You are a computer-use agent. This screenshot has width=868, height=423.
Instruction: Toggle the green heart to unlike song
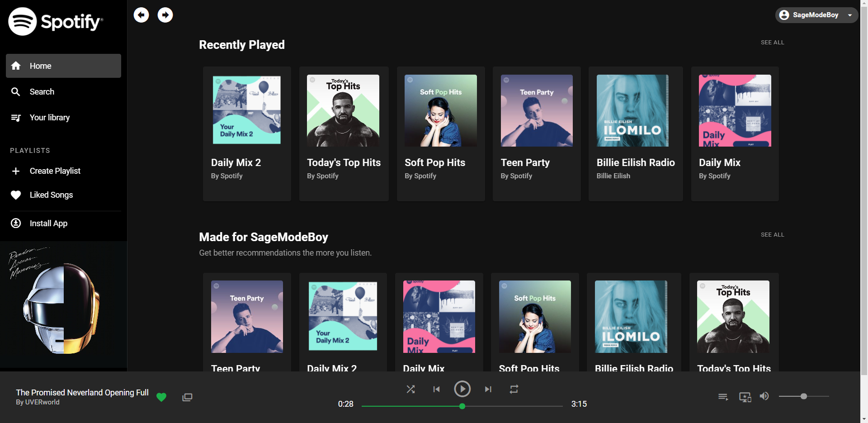(x=161, y=397)
